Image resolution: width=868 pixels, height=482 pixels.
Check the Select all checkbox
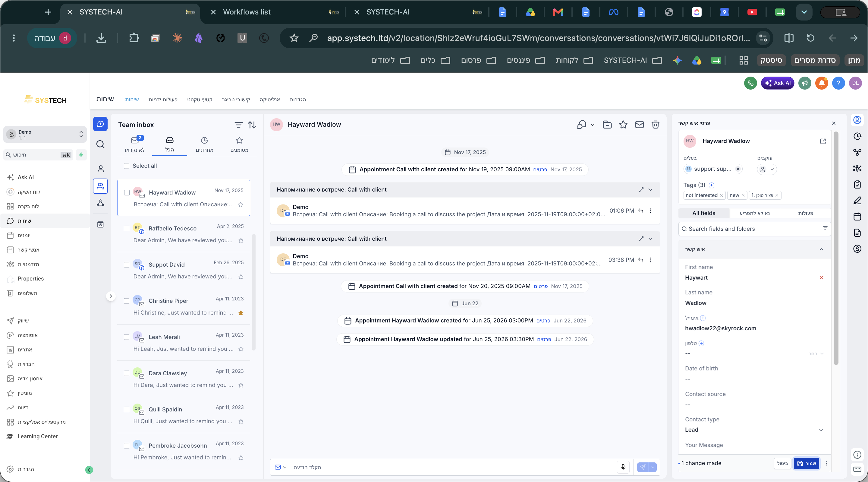pos(126,166)
